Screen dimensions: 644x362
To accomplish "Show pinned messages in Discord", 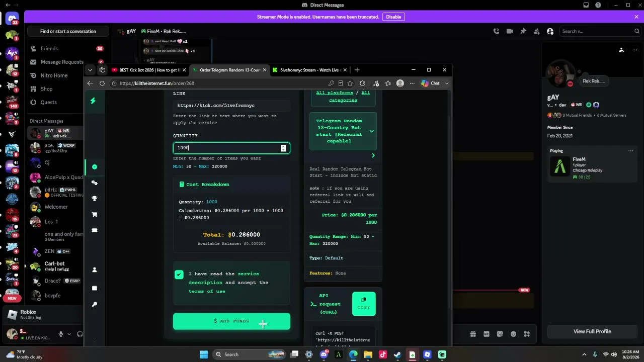I will coord(523,31).
